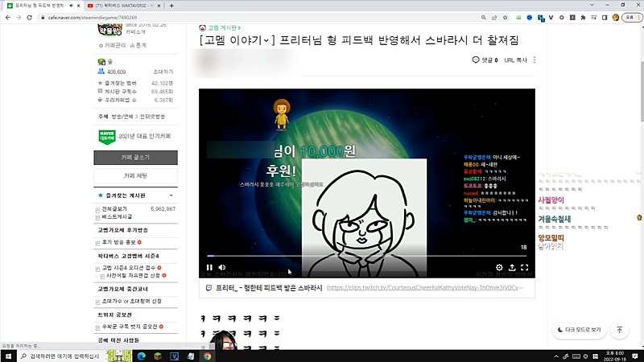Open the Extensions puzzle icon
Viewport: 644px width, 362px height.
click(x=583, y=18)
